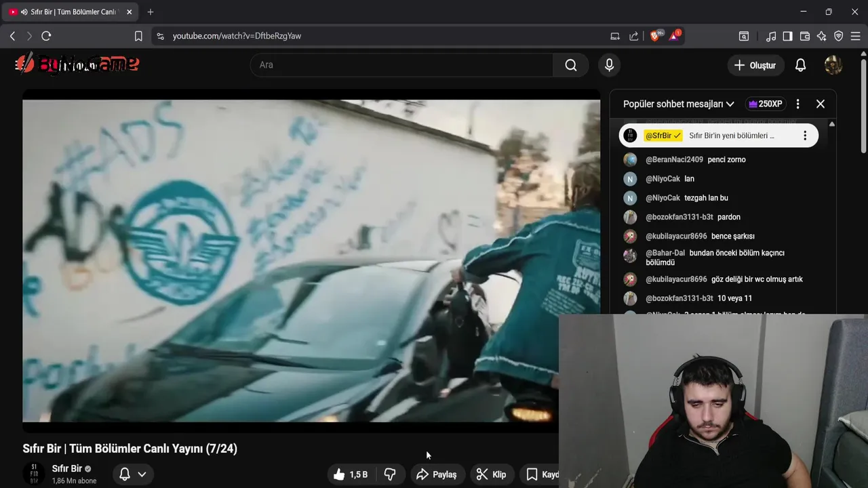868x488 pixels.
Task: Open the Brave Rewards triangle icon
Action: 675,36
